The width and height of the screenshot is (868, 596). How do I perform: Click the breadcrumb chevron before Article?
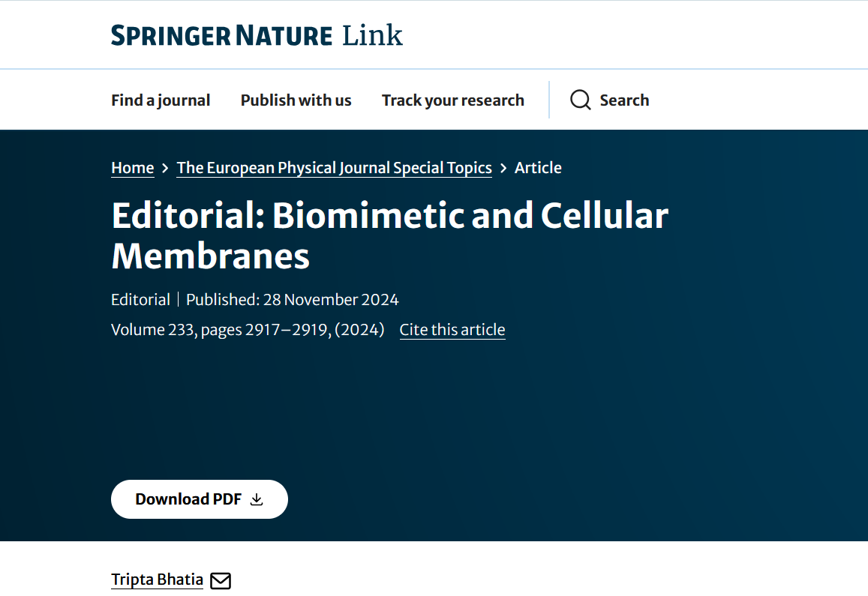tap(503, 168)
